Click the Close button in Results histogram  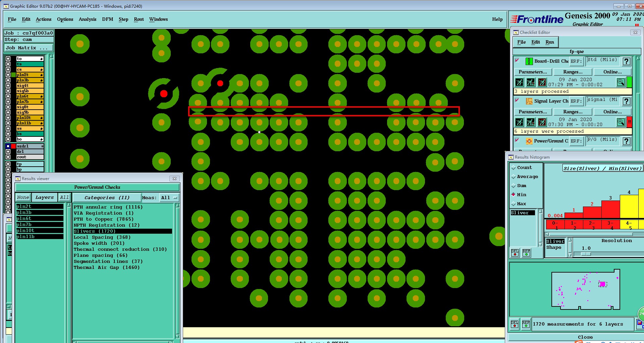coord(585,337)
